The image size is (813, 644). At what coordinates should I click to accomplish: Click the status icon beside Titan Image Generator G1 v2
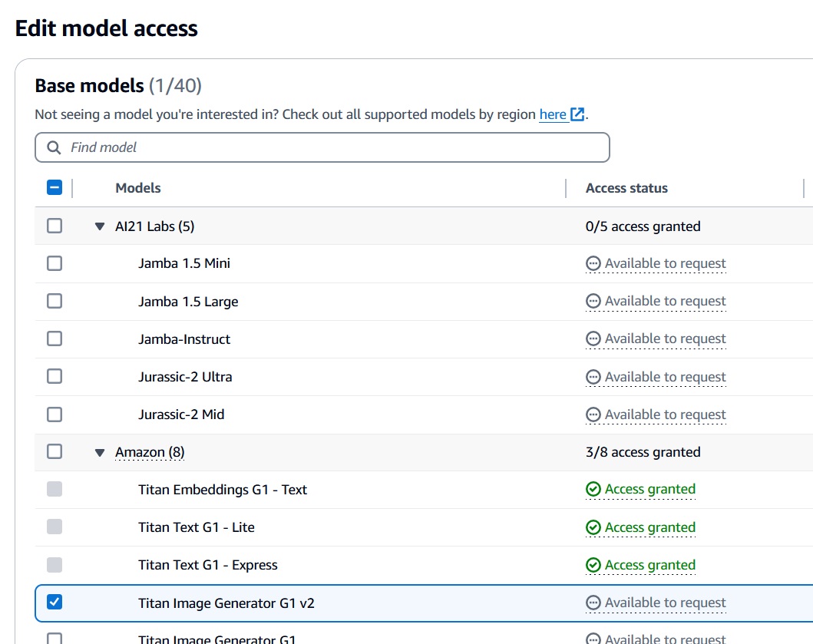coord(593,603)
